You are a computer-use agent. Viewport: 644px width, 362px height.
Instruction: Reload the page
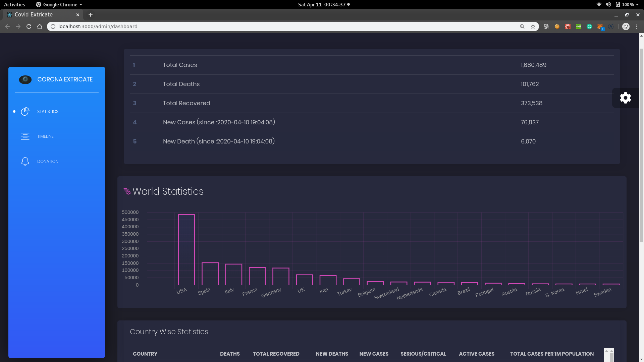coord(29,26)
